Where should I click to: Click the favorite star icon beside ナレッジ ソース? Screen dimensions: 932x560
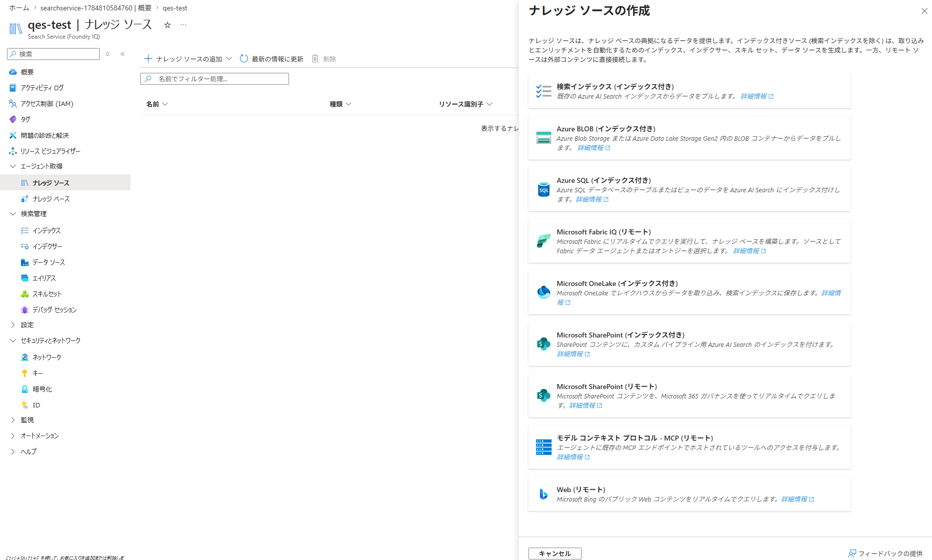tap(168, 25)
